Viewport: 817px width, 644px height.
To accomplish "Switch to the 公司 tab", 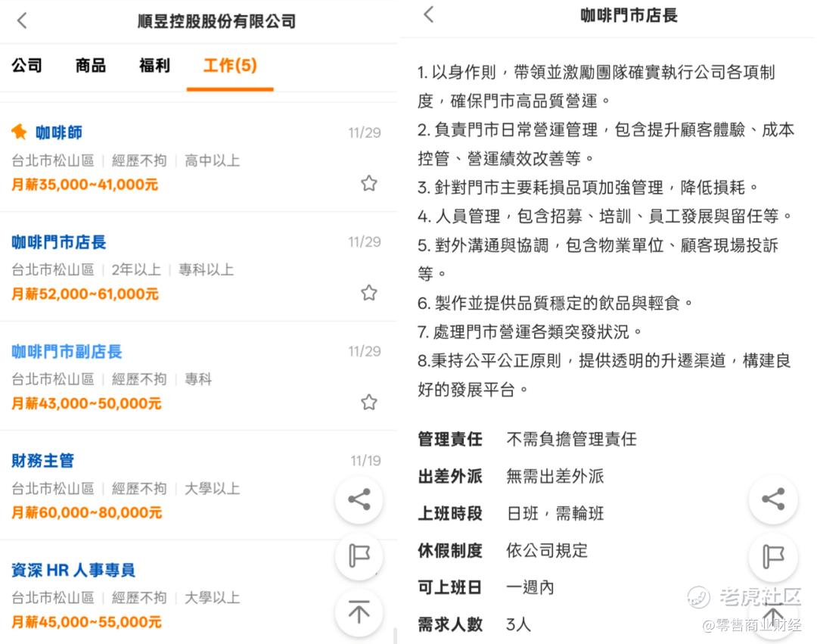I will click(x=27, y=66).
